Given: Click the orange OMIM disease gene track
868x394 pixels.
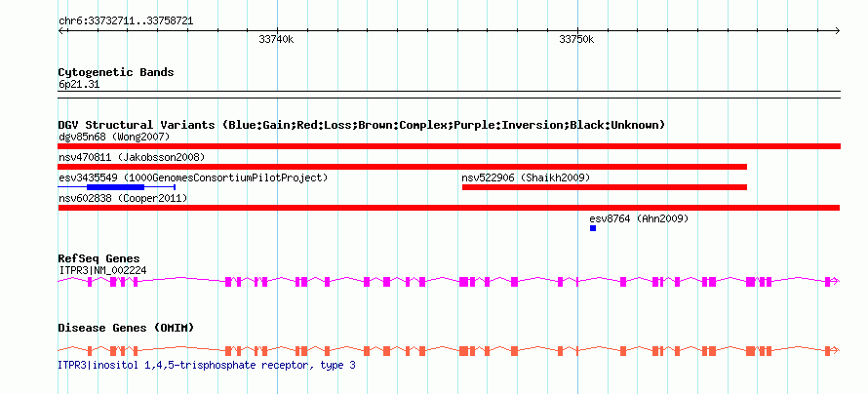Looking at the screenshot, I should pyautogui.click(x=449, y=350).
